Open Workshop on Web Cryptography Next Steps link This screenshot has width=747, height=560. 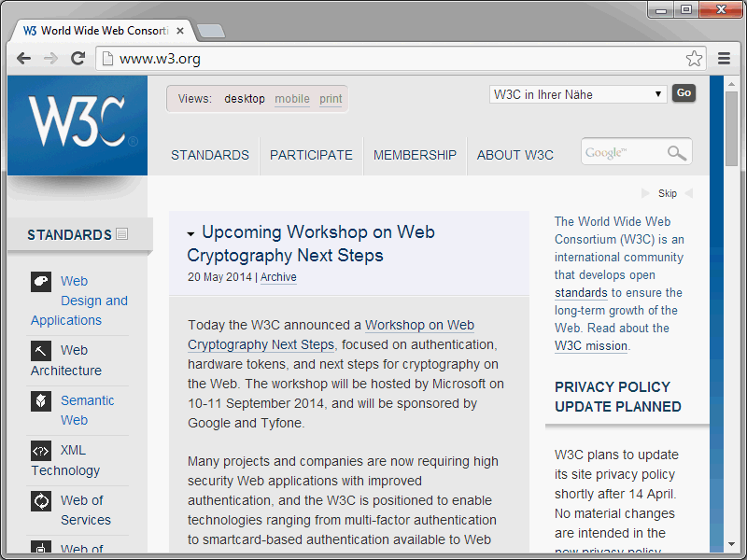click(x=331, y=335)
